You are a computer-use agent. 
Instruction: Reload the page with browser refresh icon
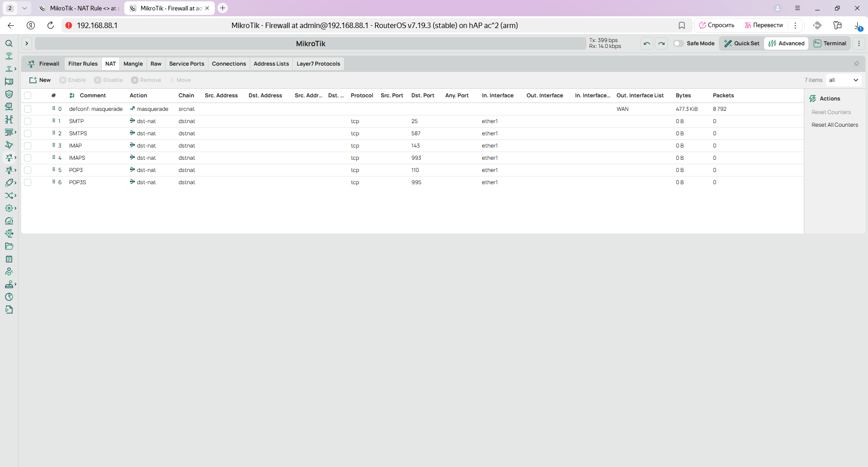pos(51,25)
